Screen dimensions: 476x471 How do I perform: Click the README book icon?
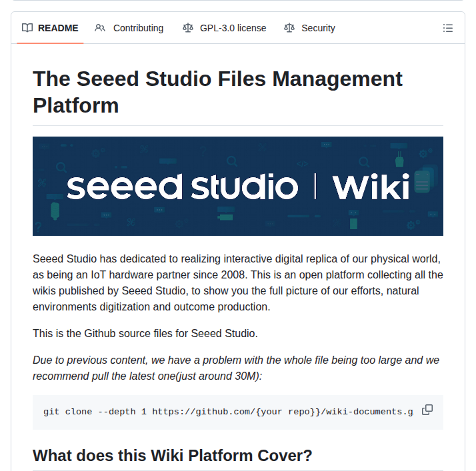pos(27,28)
